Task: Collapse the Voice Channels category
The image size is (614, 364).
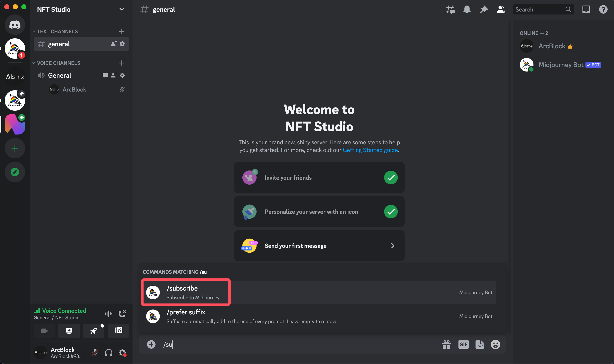Action: (58, 63)
